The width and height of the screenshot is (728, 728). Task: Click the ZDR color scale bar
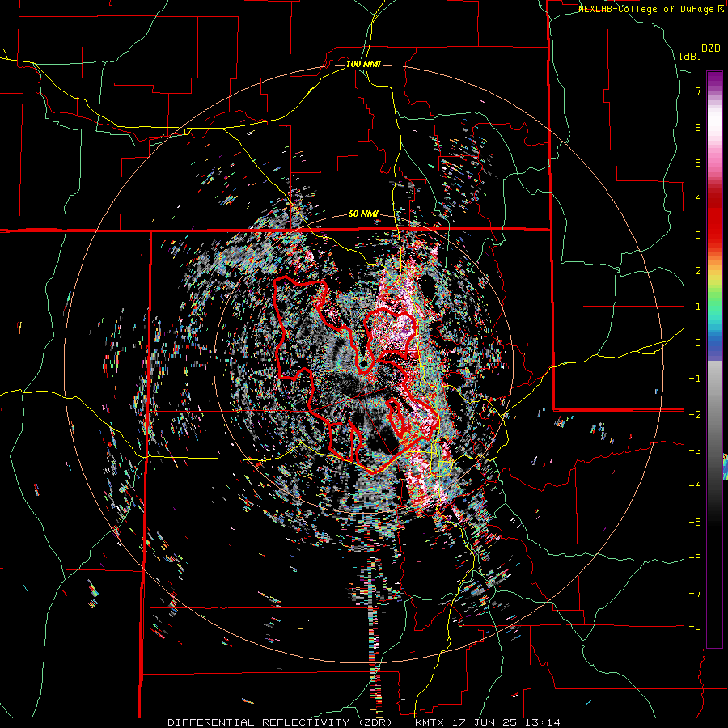(x=714, y=359)
